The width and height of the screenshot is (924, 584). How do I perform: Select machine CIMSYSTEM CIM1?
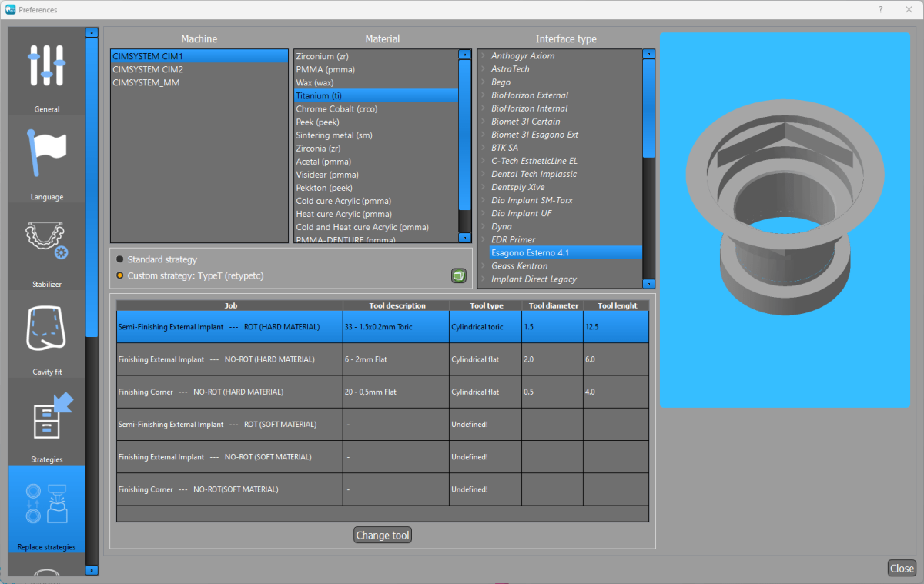coord(199,56)
